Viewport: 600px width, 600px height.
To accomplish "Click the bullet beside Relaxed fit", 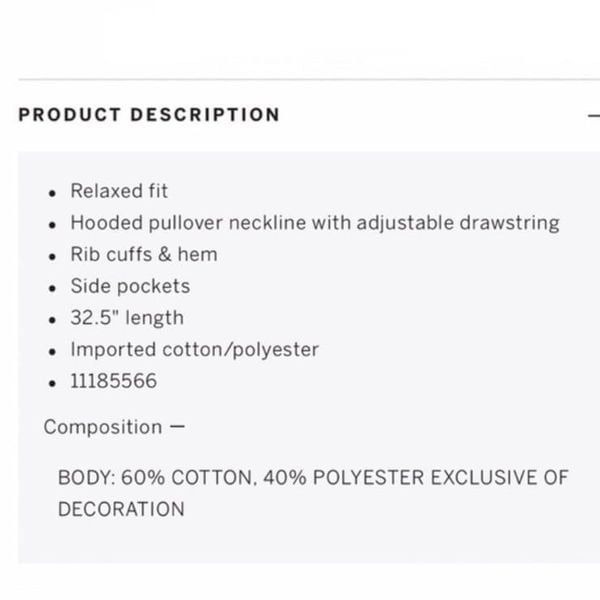I will (x=52, y=193).
